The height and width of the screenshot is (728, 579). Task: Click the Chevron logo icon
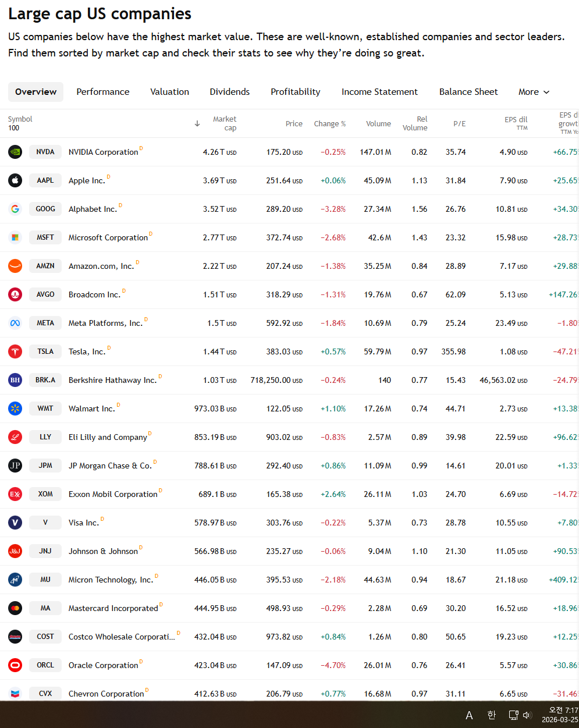point(15,694)
